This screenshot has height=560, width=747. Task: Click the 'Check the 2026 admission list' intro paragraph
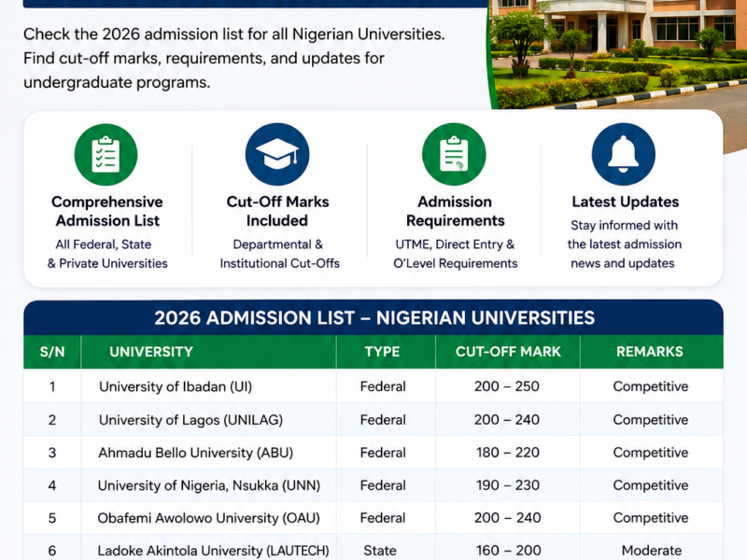(x=234, y=58)
